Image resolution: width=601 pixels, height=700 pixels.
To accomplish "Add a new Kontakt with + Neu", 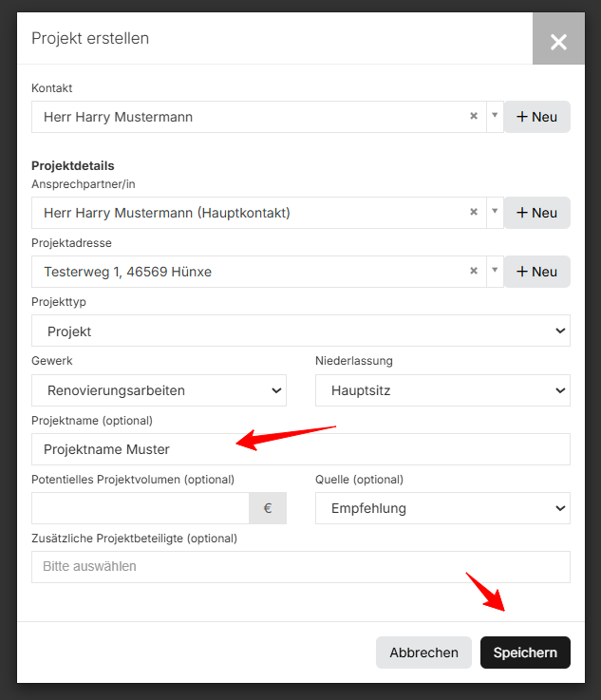I will (x=536, y=117).
